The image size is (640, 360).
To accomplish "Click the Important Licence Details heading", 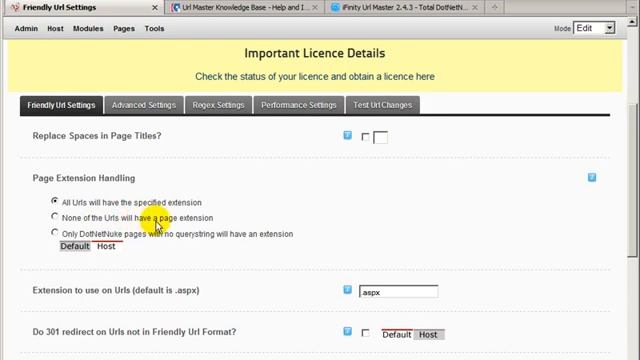I will [x=315, y=53].
